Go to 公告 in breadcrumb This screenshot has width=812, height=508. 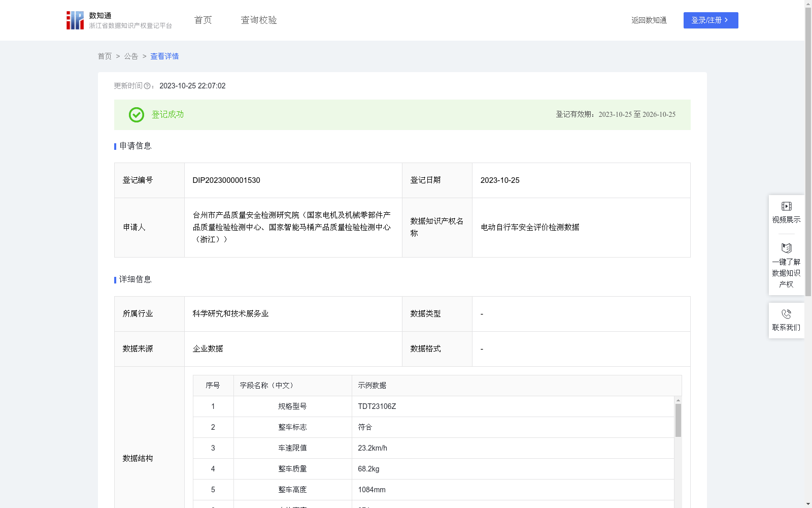[131, 56]
